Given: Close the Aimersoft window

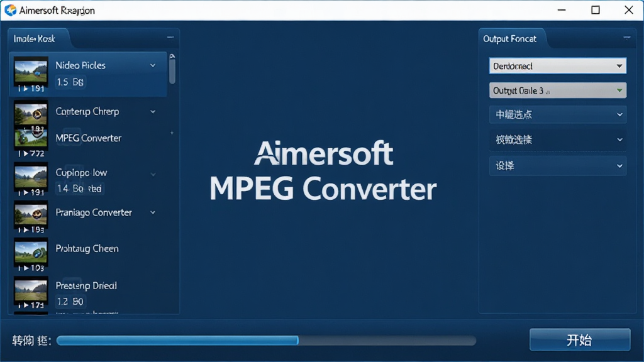Looking at the screenshot, I should click(x=629, y=10).
